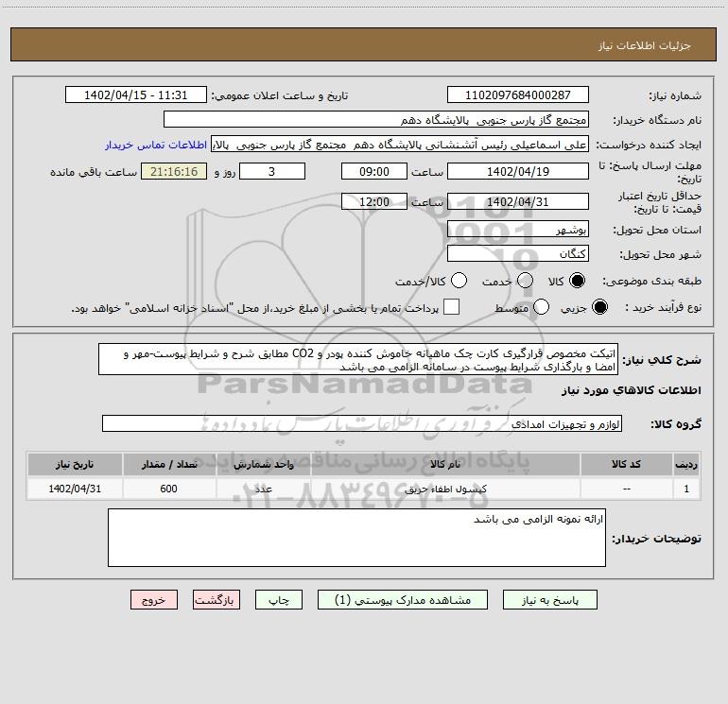This screenshot has height=704, width=728.
Task: Click the delivery city field کنگان
Action: pos(518,254)
